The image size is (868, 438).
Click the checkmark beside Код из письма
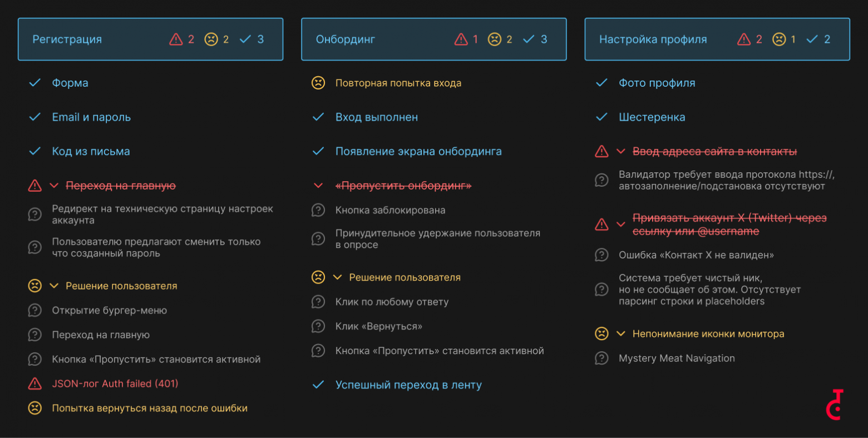coord(35,151)
